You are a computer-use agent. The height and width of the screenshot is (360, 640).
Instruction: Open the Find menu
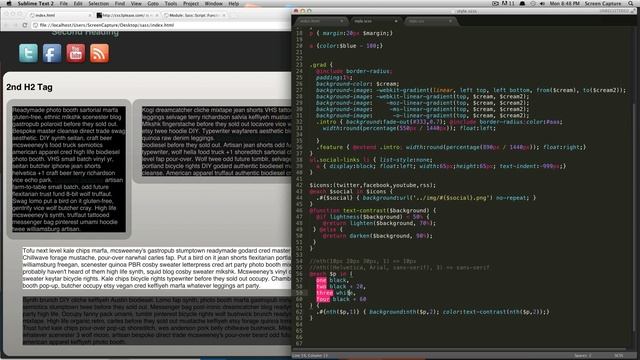point(120,3)
